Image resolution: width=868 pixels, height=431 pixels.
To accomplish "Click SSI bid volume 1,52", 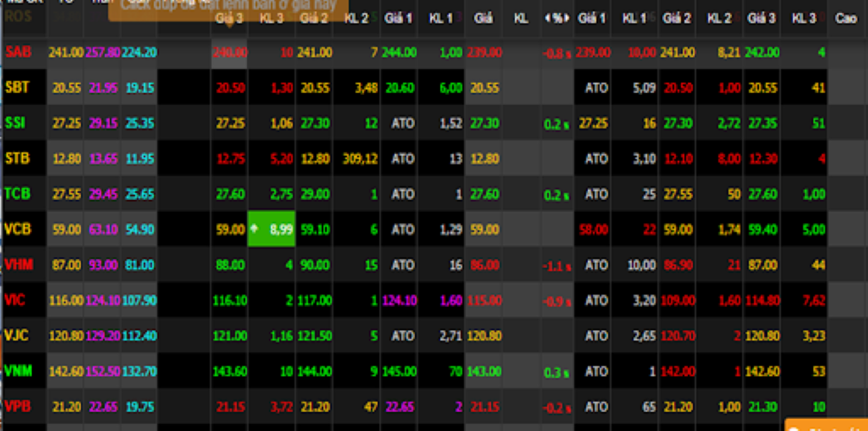I will click(451, 123).
